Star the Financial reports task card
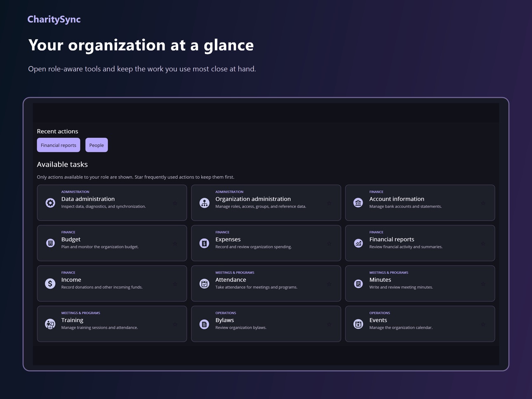Screen dimensions: 532x399 click(483, 243)
